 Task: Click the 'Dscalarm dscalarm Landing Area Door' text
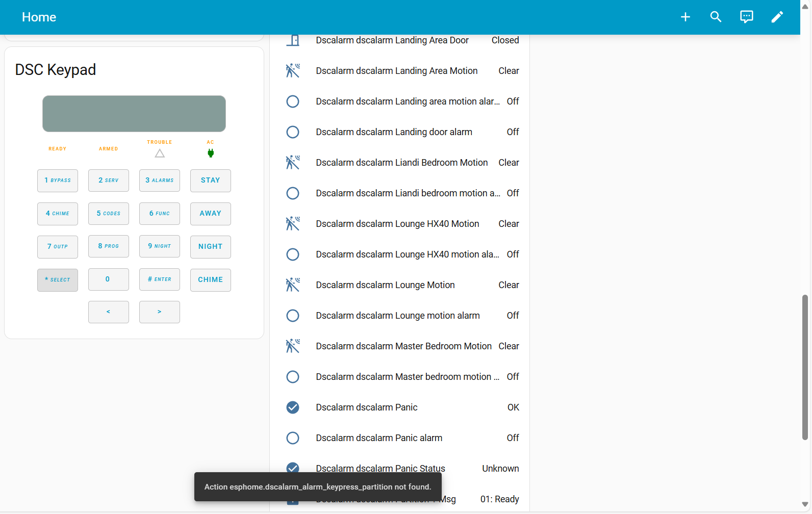tap(392, 40)
